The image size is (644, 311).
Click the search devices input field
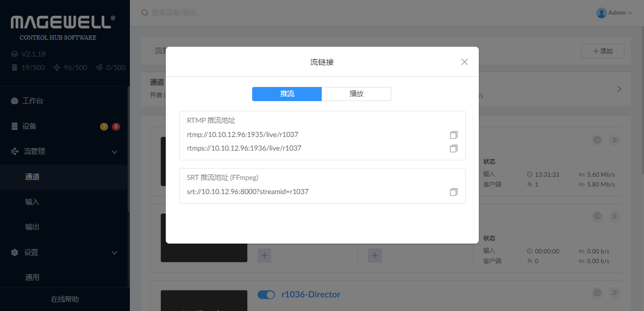pos(217,13)
